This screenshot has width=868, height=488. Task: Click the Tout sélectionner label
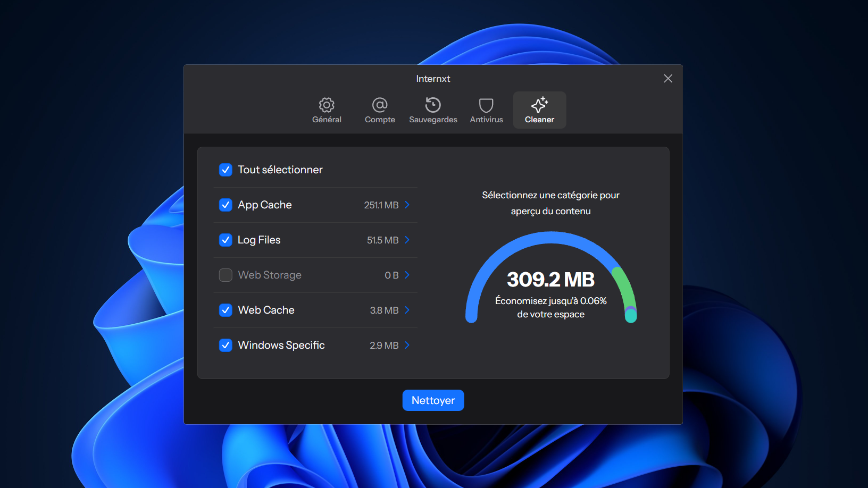pos(280,170)
